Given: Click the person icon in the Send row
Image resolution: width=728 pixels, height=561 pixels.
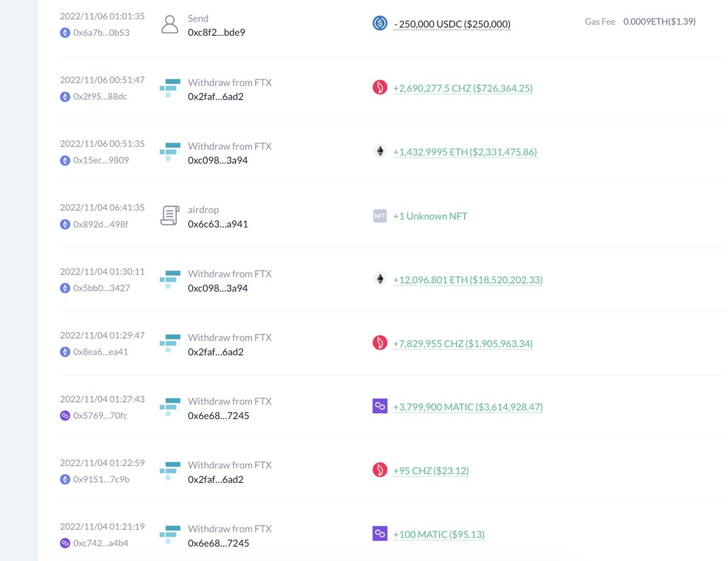Looking at the screenshot, I should (170, 25).
